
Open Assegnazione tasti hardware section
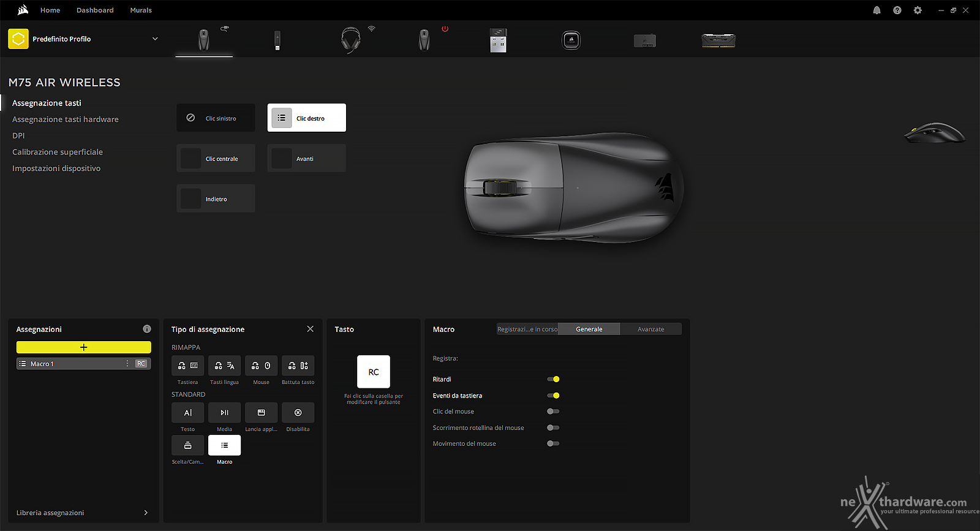(66, 119)
